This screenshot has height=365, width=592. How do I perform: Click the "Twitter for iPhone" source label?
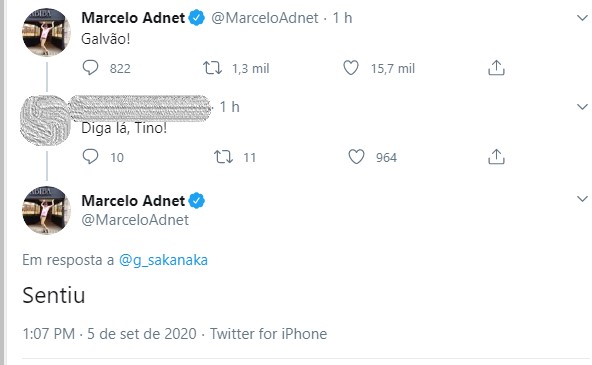tap(268, 334)
